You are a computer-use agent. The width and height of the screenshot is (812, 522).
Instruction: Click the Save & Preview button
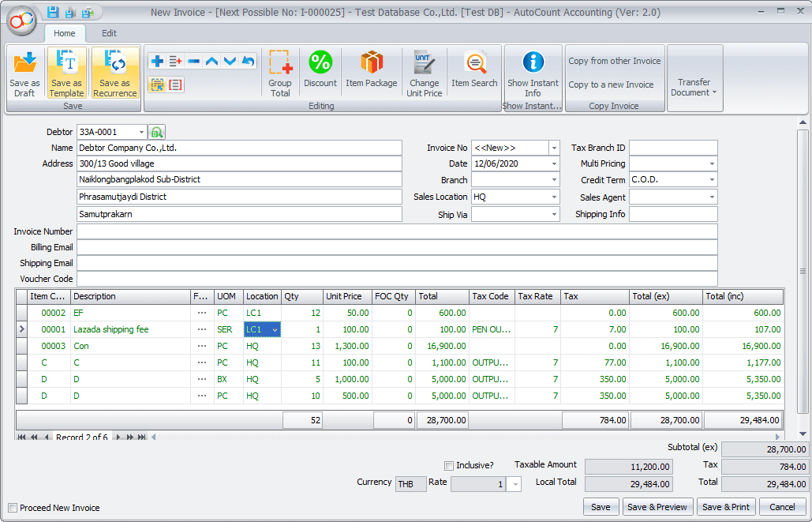(657, 507)
